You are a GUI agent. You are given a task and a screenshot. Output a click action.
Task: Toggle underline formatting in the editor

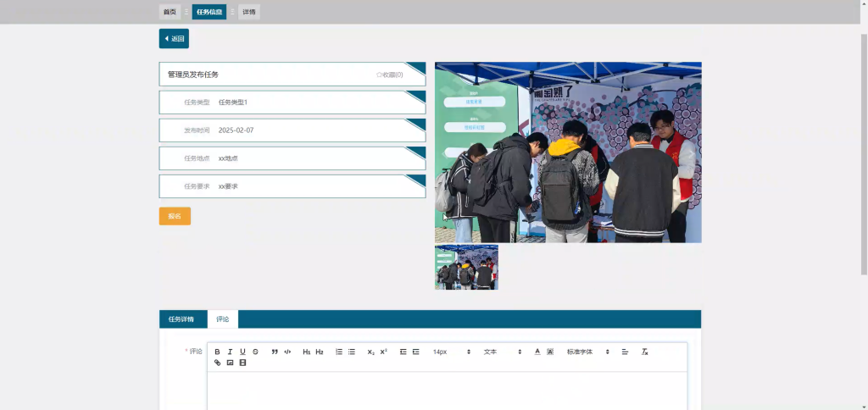(x=242, y=352)
